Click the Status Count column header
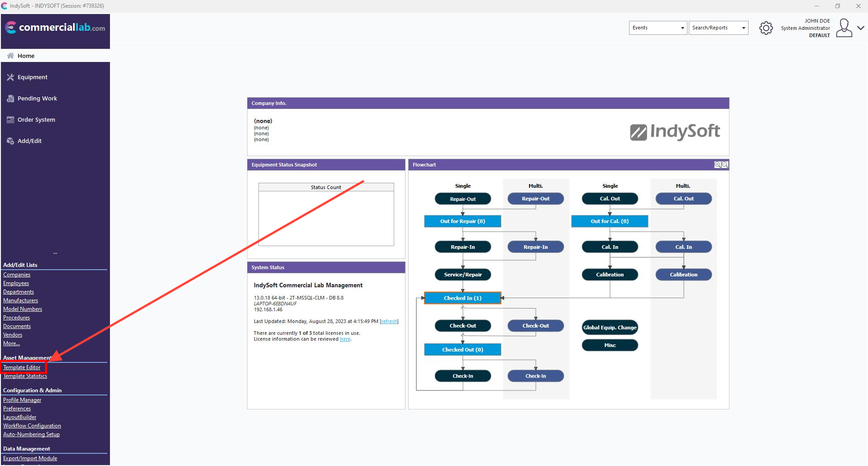This screenshot has height=466, width=868. [x=326, y=187]
